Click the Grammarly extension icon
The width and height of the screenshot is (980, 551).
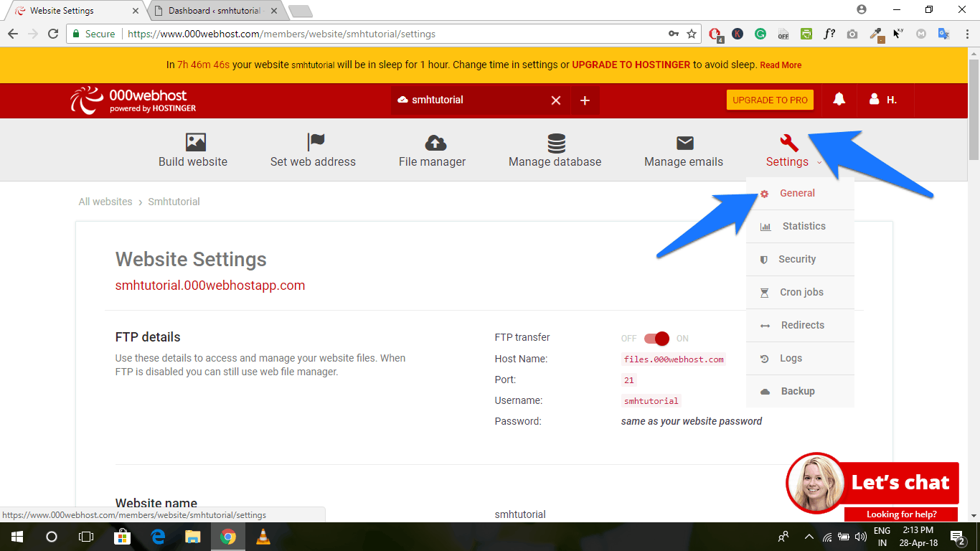[x=760, y=34]
